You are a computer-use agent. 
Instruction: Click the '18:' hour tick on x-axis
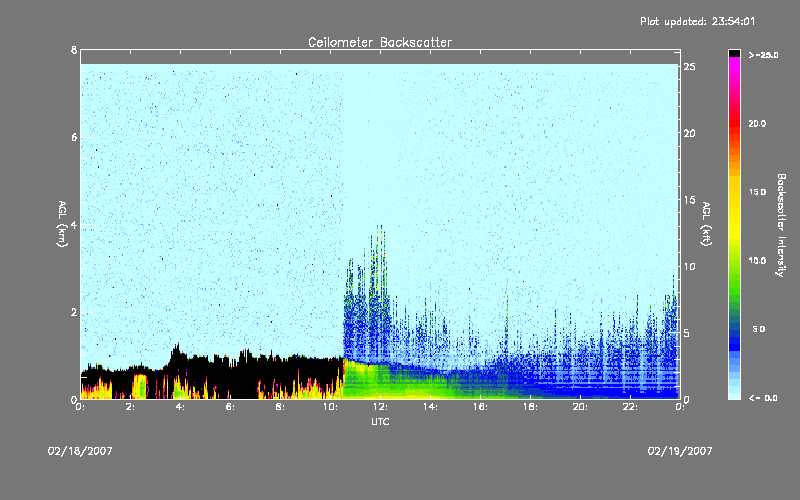click(530, 407)
